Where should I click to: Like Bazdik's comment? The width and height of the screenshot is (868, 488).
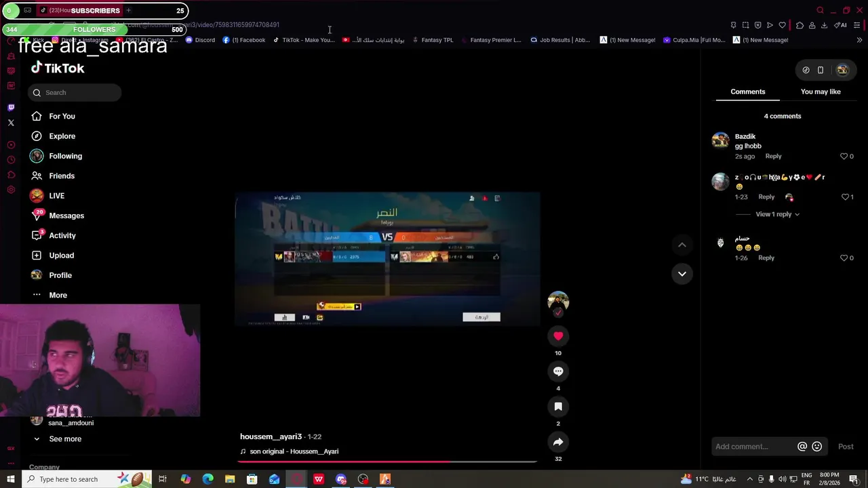(x=844, y=156)
